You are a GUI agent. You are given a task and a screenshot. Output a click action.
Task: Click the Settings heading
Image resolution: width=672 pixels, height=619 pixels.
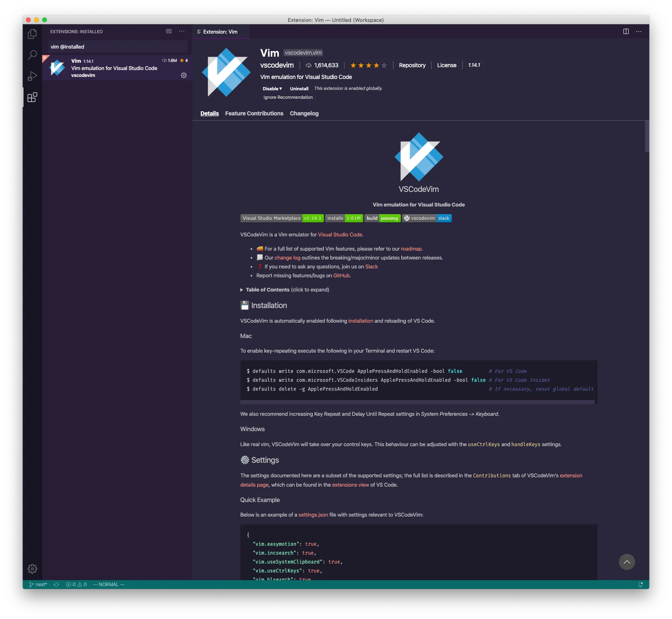point(259,460)
